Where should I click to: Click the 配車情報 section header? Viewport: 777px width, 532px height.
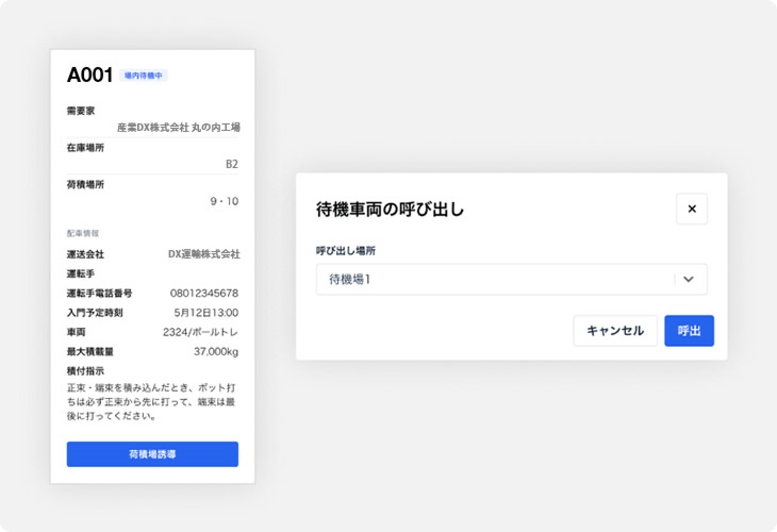tap(82, 233)
